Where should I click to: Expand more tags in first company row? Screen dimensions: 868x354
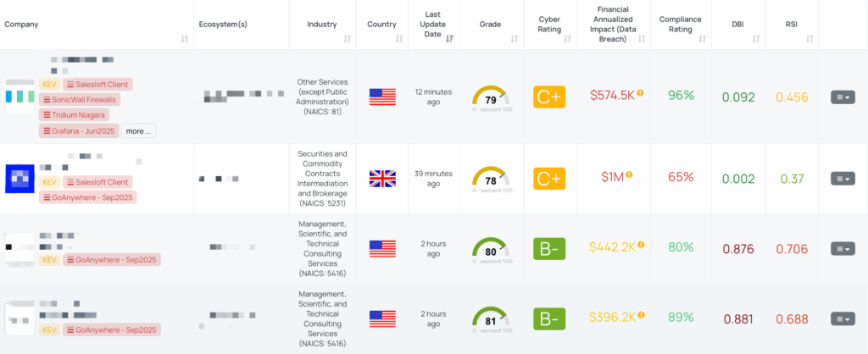click(138, 131)
